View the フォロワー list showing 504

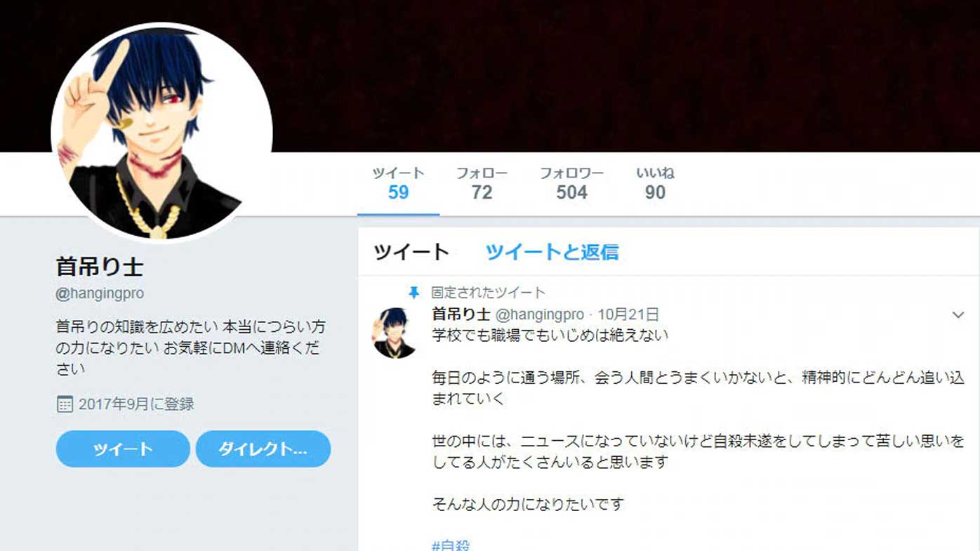571,183
